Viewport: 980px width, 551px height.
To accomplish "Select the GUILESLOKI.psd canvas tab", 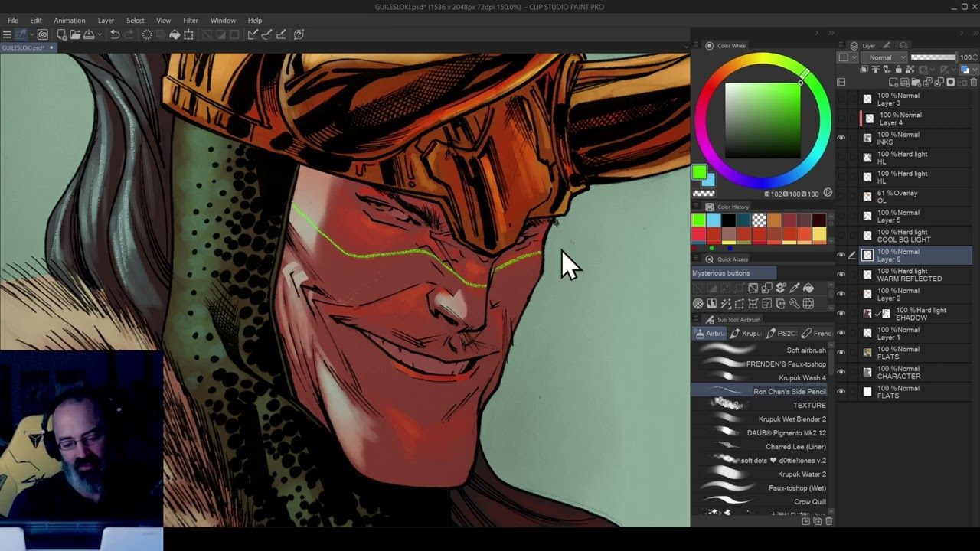I will pos(28,47).
